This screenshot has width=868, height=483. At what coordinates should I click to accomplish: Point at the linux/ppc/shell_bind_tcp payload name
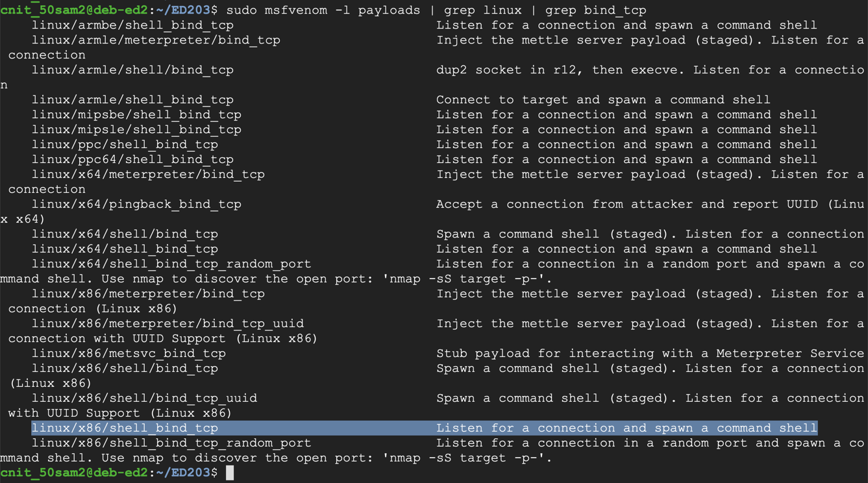click(x=125, y=145)
